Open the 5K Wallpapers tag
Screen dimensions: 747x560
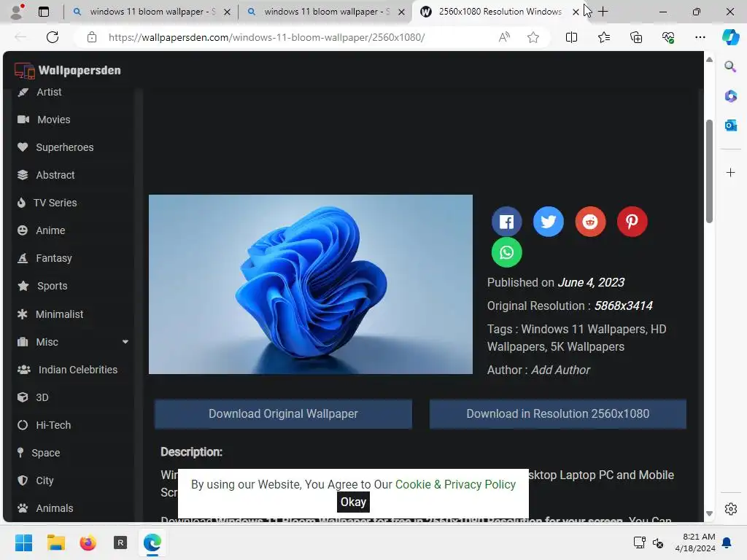pos(587,346)
